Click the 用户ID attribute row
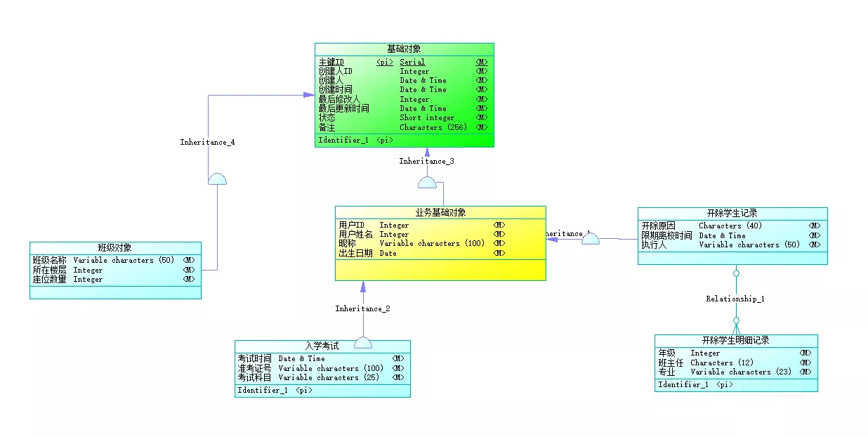Screen dimensions: 868x437 (x=422, y=225)
